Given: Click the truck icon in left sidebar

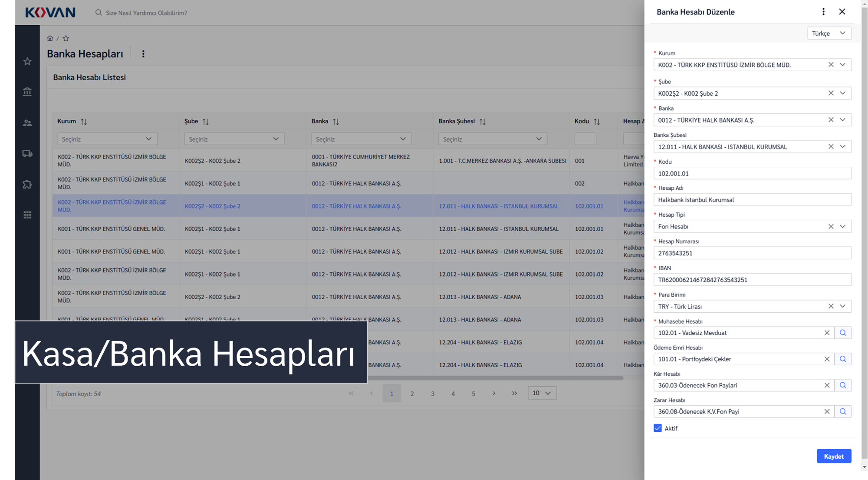Looking at the screenshot, I should (x=27, y=153).
